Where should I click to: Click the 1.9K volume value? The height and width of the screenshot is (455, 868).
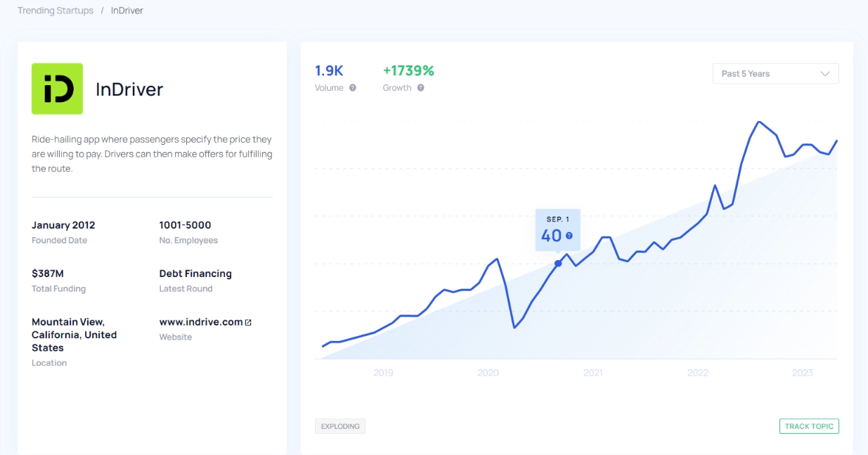(x=329, y=71)
